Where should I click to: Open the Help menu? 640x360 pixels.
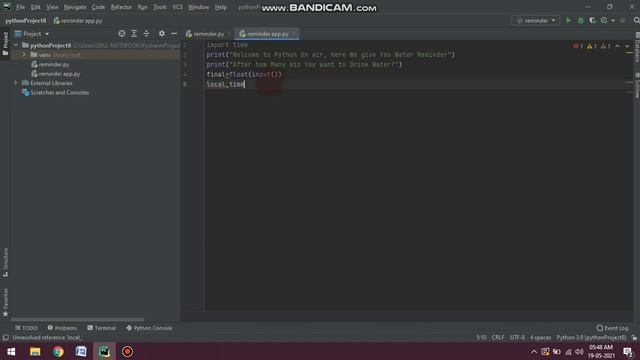[220, 7]
